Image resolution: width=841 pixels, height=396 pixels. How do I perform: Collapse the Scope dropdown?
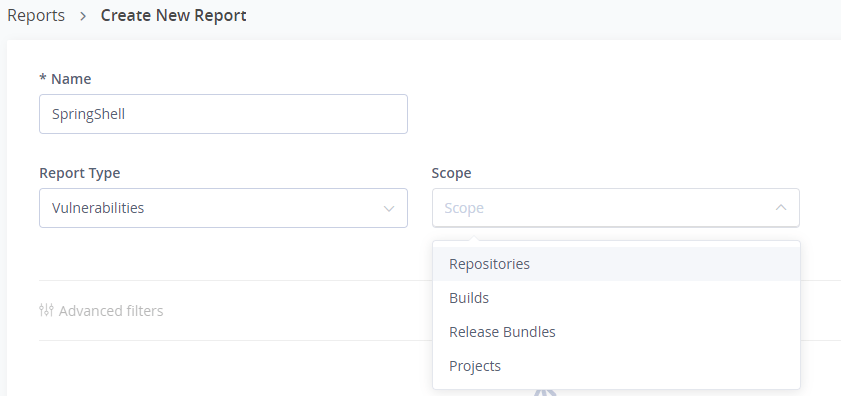pos(616,208)
